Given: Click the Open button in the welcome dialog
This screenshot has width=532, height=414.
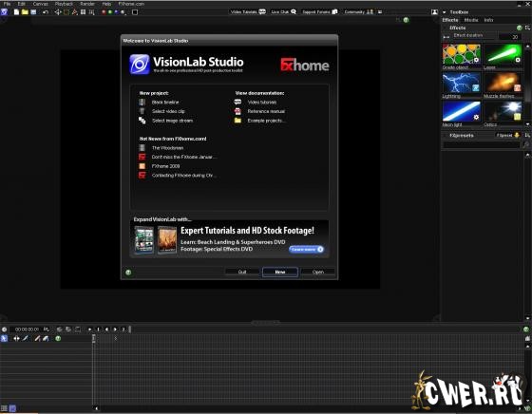Looking at the screenshot, I should pos(318,272).
